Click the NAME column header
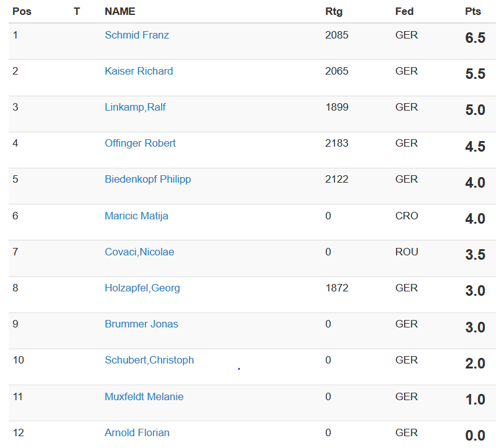The width and height of the screenshot is (496, 448). [x=120, y=12]
